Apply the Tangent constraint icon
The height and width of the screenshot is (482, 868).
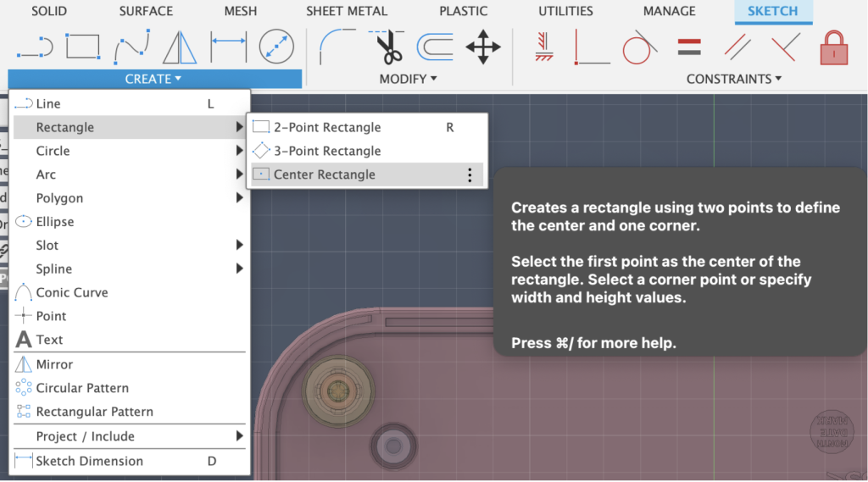pyautogui.click(x=639, y=47)
